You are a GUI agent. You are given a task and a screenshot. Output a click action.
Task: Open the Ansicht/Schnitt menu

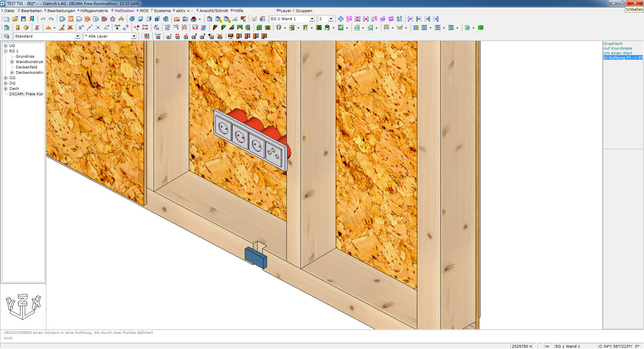(213, 11)
